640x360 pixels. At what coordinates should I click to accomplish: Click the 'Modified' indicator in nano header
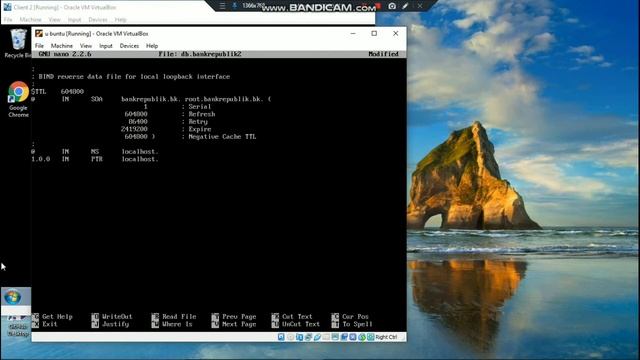pyautogui.click(x=383, y=54)
